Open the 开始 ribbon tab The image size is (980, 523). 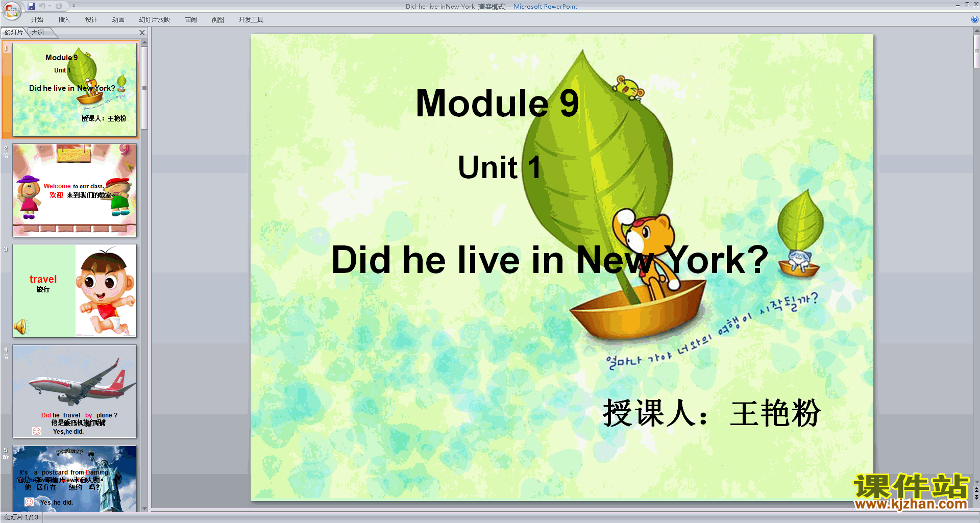pyautogui.click(x=37, y=20)
